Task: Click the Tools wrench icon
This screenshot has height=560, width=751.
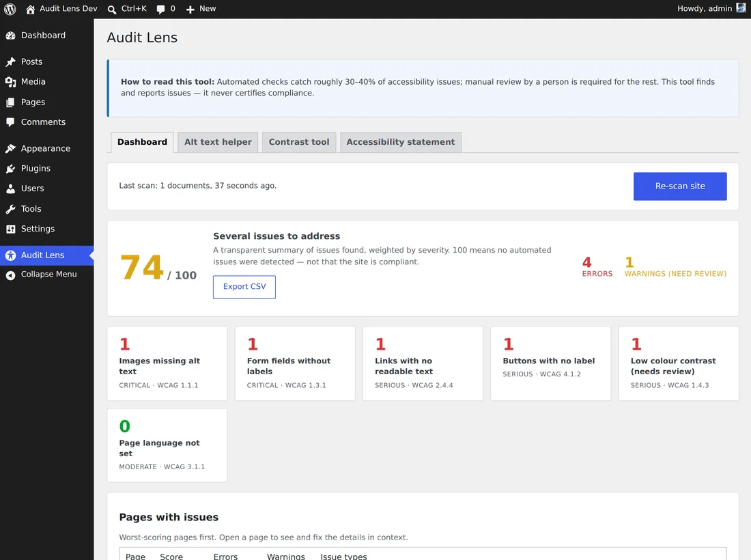Action: (x=10, y=209)
